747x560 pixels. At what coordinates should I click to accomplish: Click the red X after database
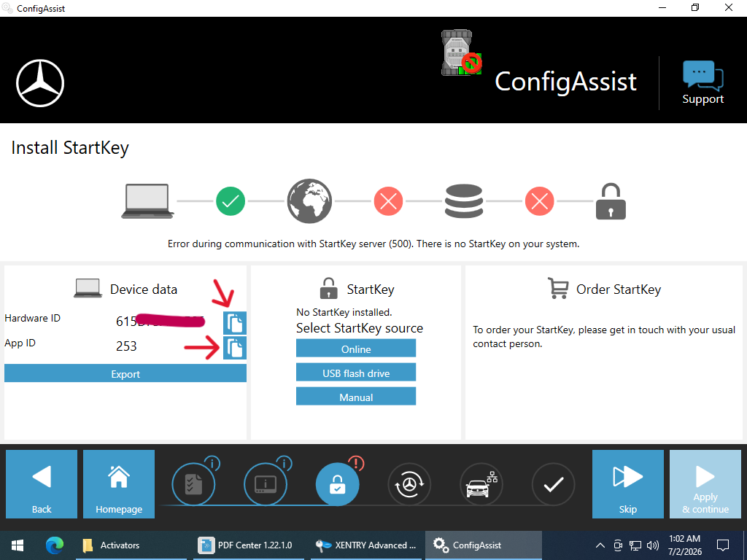[539, 201]
